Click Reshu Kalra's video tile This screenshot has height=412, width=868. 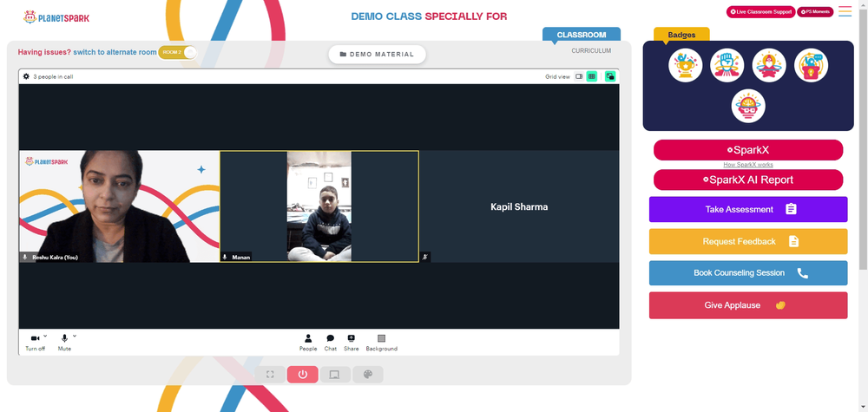[x=119, y=206]
